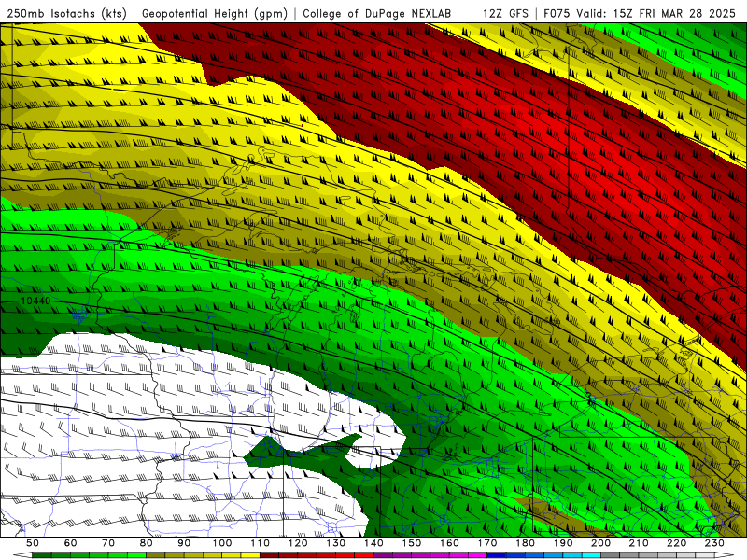
Task: Click the 60 knot legend label
Action: 71,543
